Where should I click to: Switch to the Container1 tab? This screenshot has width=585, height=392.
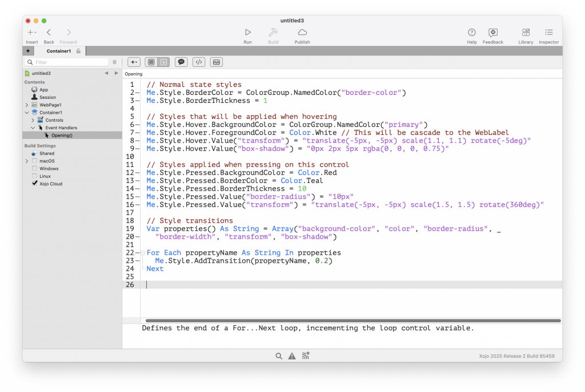tap(59, 51)
